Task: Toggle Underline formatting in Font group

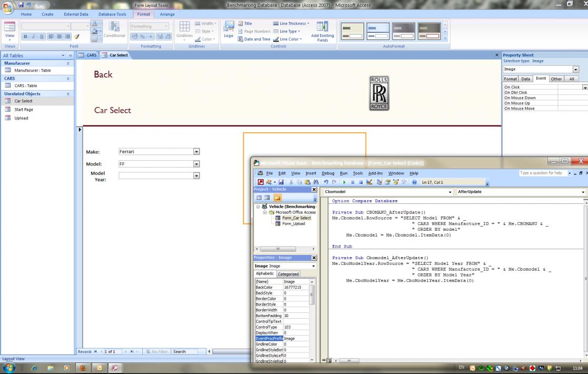Action: pos(42,36)
